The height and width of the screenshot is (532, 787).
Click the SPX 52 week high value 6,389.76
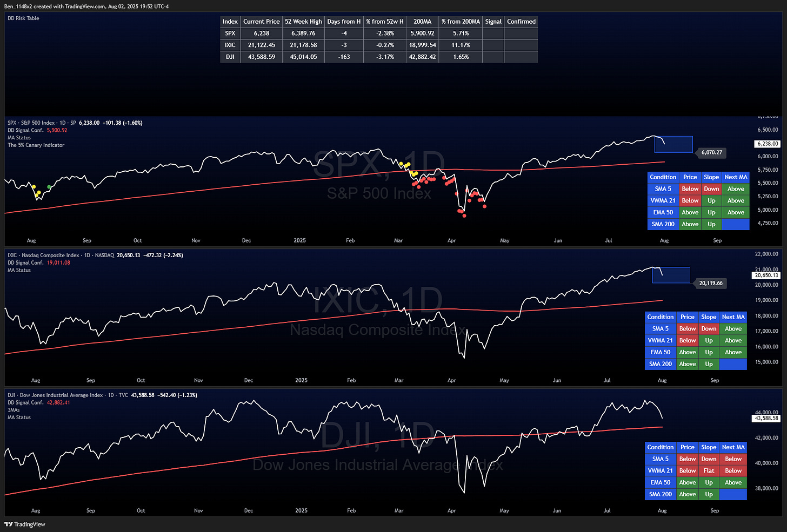(303, 33)
